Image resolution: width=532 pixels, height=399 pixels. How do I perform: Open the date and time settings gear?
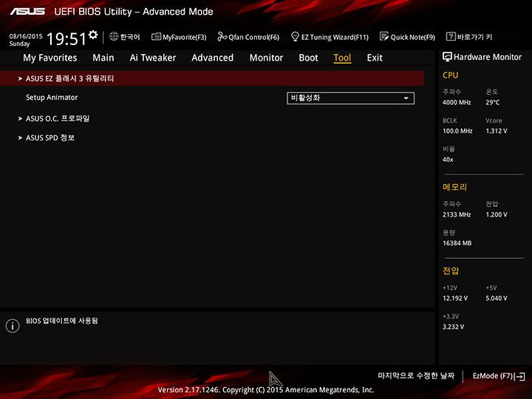coord(93,35)
